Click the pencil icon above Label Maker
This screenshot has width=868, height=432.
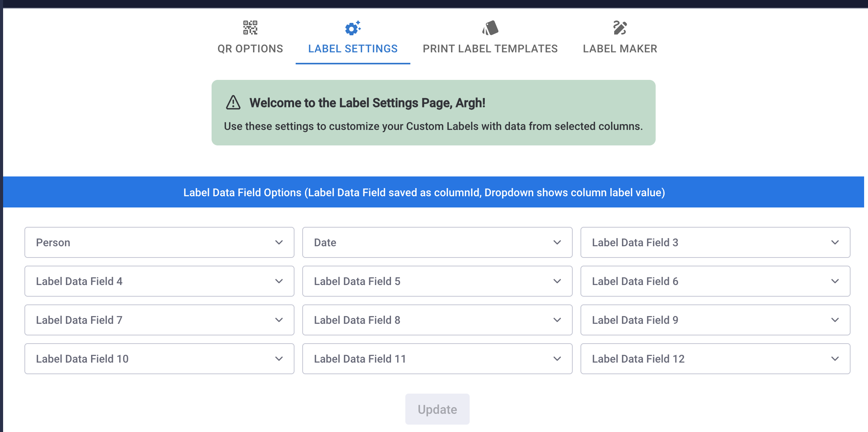pyautogui.click(x=620, y=28)
